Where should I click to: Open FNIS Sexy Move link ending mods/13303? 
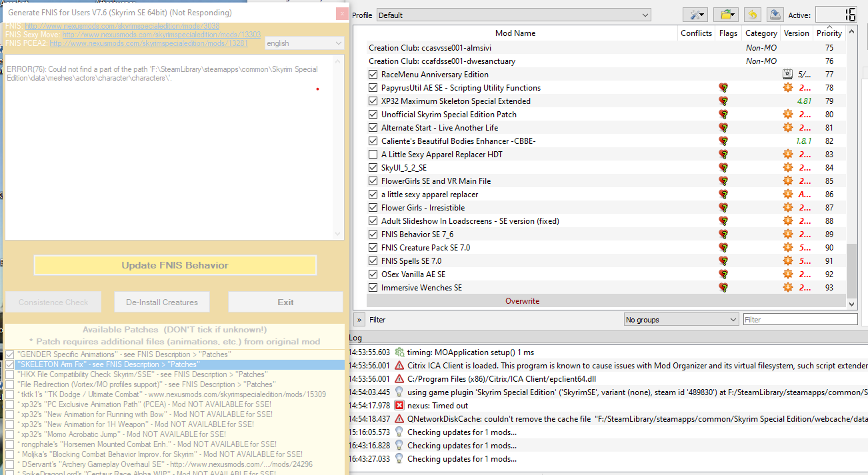coord(161,35)
